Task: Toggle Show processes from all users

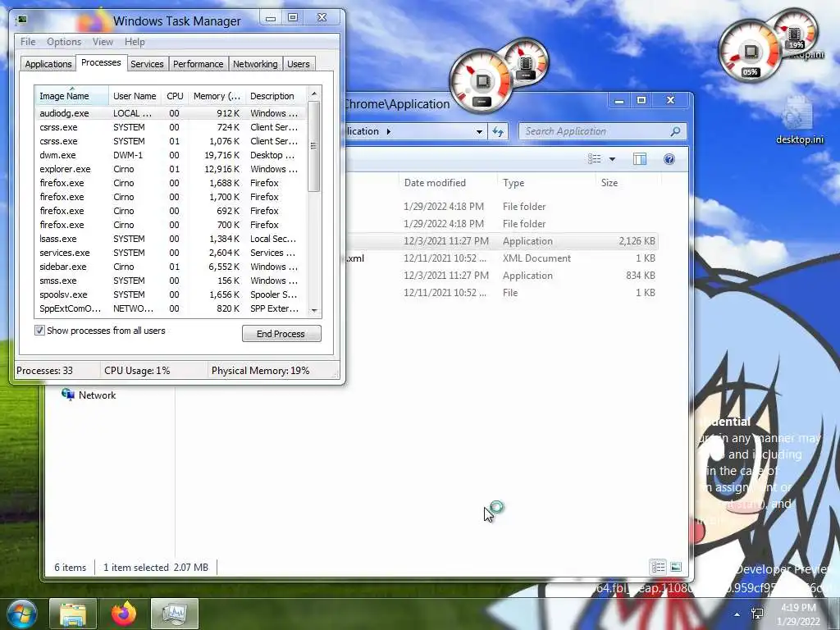Action: click(x=39, y=331)
